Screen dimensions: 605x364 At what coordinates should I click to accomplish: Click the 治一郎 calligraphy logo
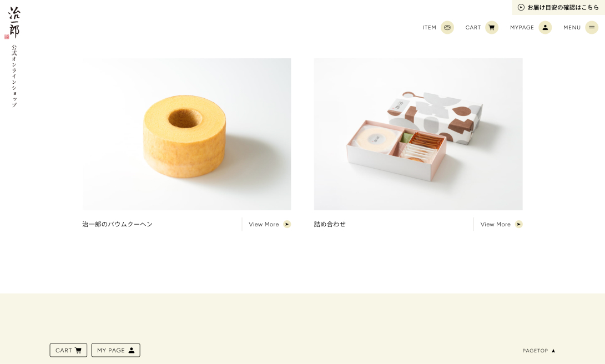click(x=13, y=22)
